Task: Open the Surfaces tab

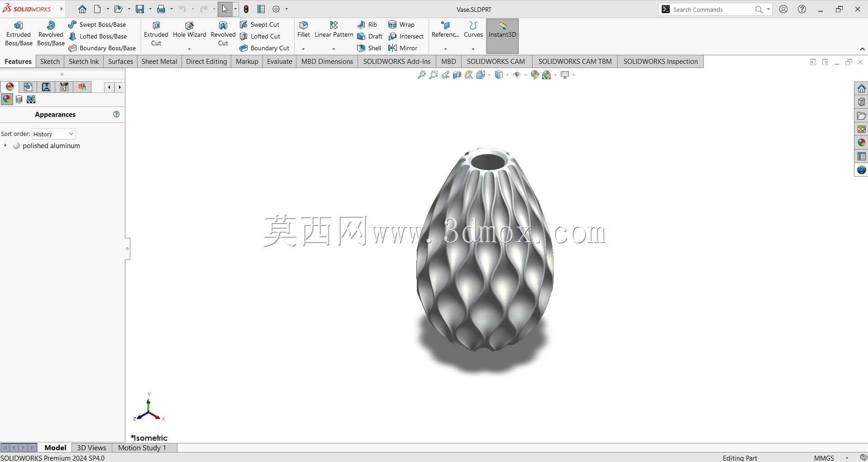Action: [x=120, y=62]
